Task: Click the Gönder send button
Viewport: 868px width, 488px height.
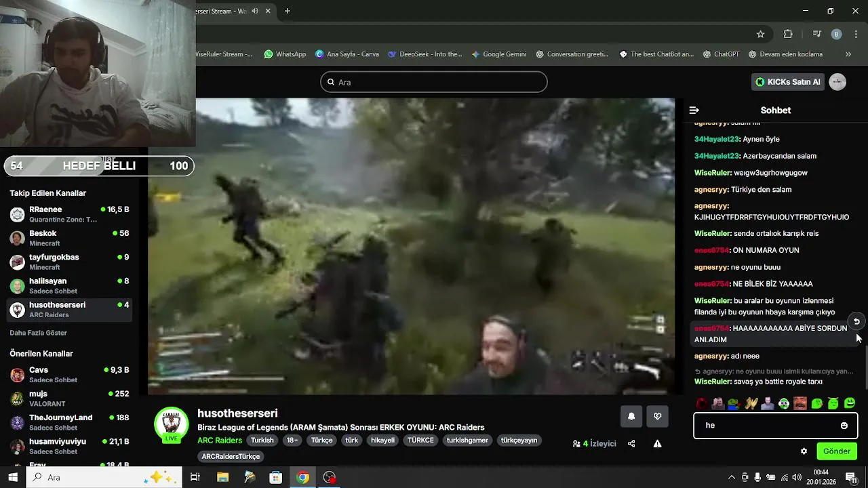Action: pyautogui.click(x=836, y=451)
